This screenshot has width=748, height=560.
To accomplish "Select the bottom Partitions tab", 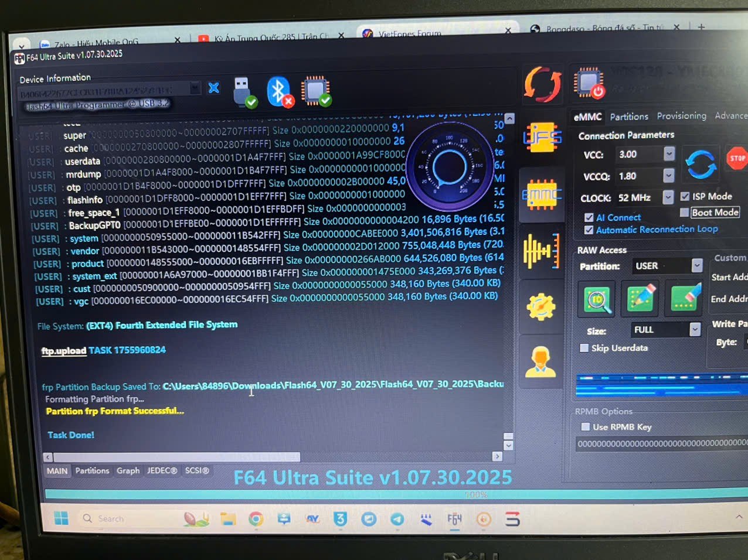I will click(92, 470).
